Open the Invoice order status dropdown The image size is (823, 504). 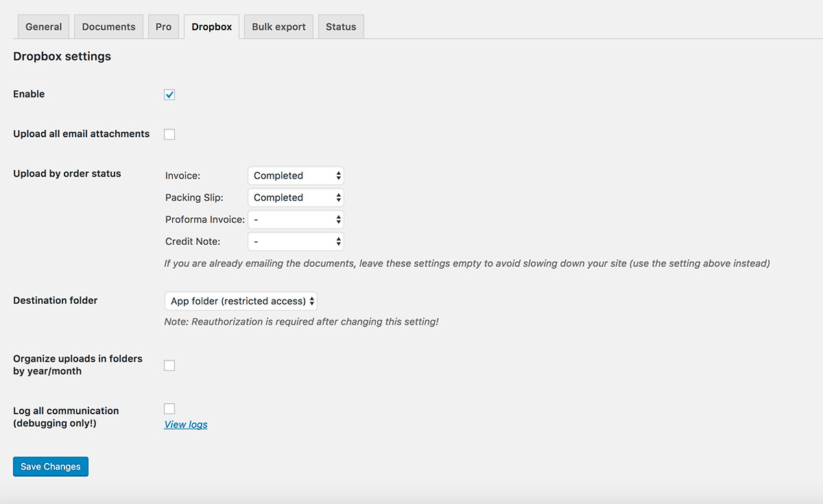coord(296,176)
